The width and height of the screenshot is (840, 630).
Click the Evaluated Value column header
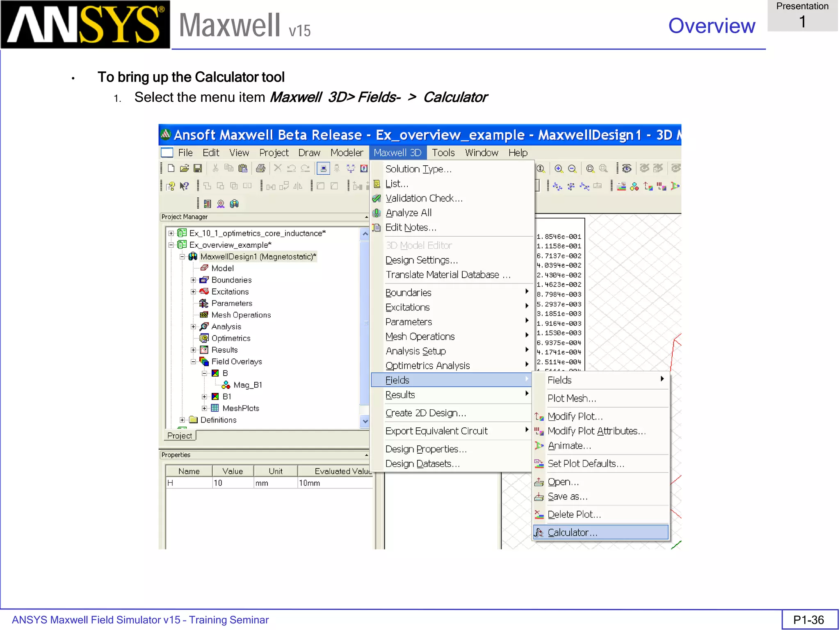tap(336, 471)
